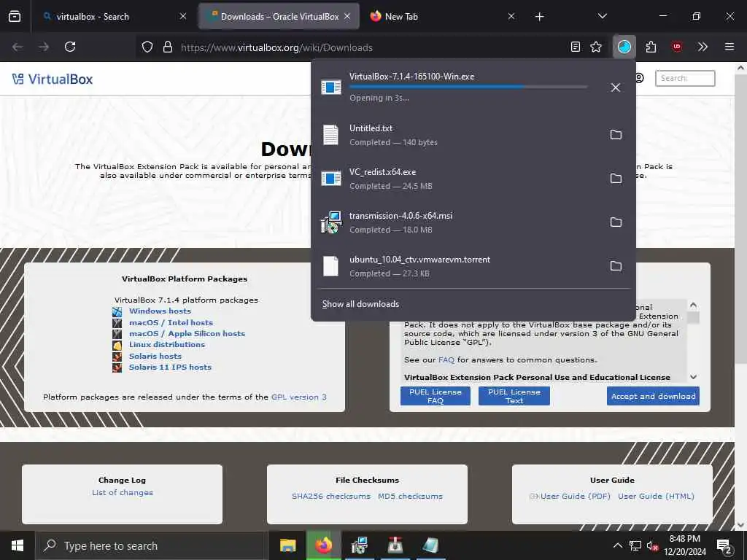Click PUEL License Text button
747x560 pixels.
pyautogui.click(x=514, y=396)
